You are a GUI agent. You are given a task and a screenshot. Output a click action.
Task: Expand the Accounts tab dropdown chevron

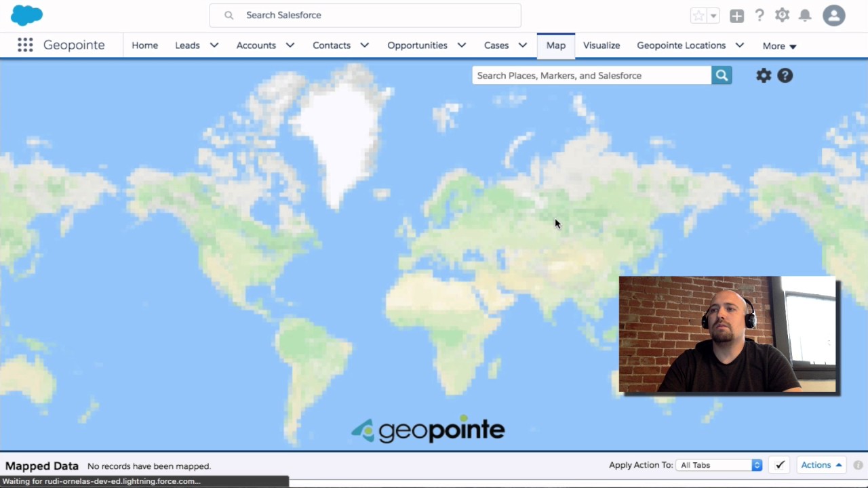(290, 45)
